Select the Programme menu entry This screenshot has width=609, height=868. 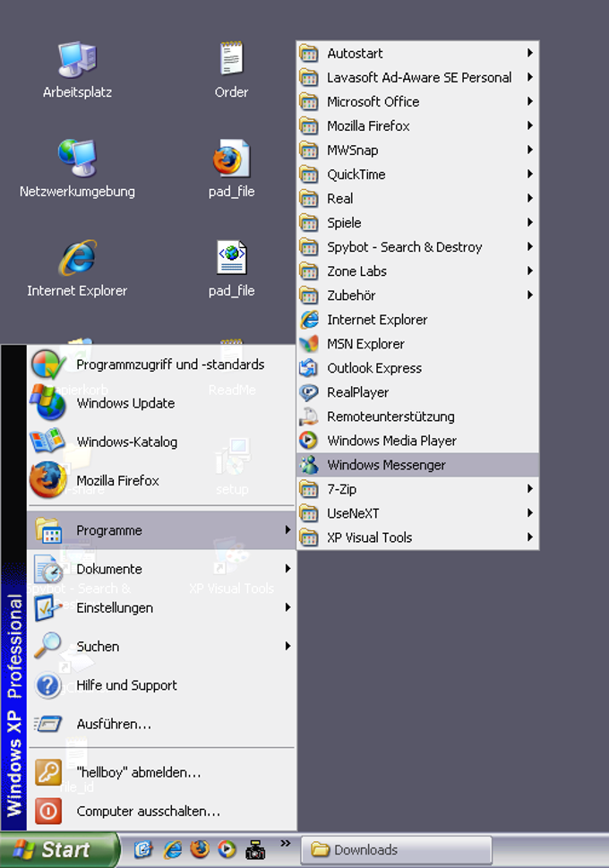click(161, 530)
